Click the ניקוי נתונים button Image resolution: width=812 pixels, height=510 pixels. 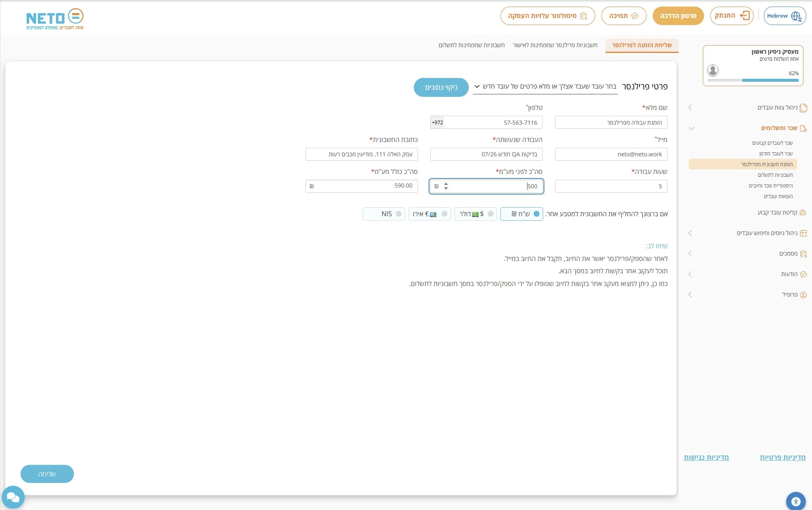[x=441, y=87]
